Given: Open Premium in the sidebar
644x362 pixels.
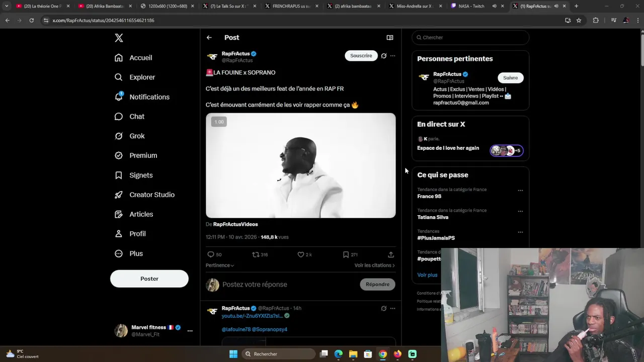Looking at the screenshot, I should pos(136,155).
